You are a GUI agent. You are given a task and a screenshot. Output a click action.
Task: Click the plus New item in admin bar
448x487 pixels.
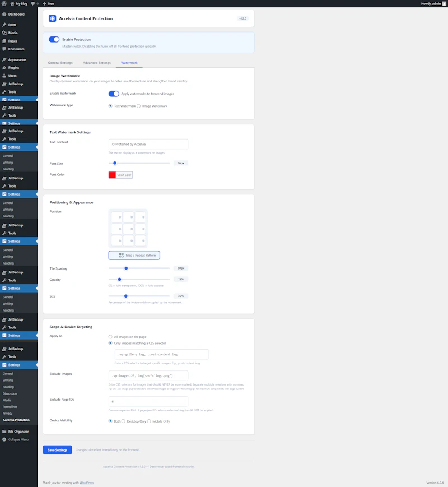click(x=48, y=4)
